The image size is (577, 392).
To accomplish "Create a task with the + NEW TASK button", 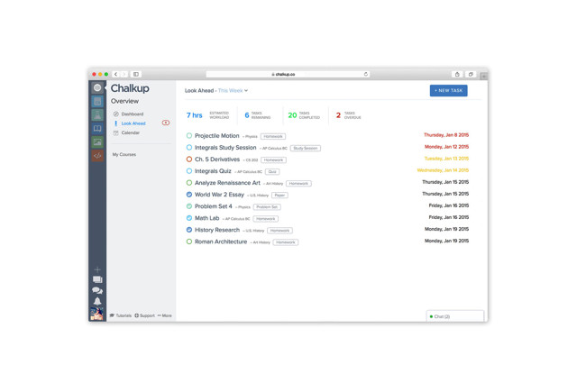I will 449,90.
